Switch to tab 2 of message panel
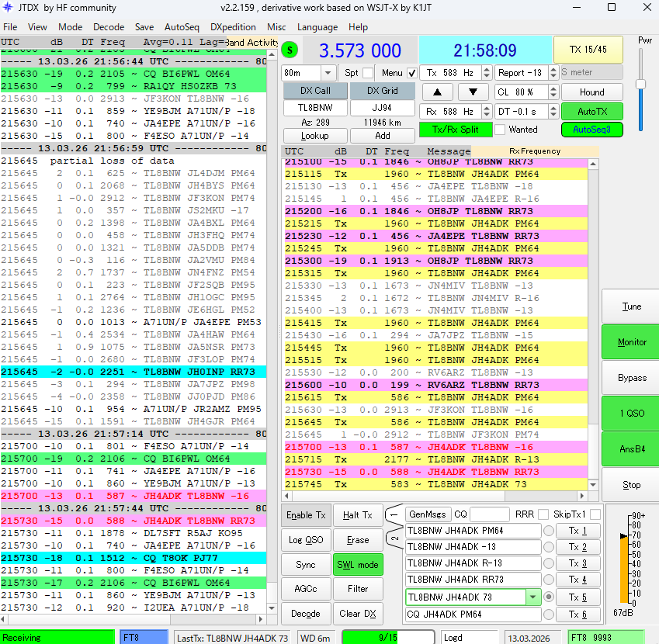Image resolution: width=659 pixels, height=644 pixels. point(394,539)
